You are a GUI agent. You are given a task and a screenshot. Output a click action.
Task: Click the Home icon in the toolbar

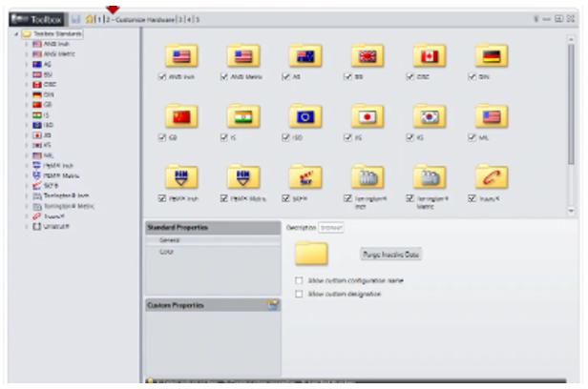89,19
